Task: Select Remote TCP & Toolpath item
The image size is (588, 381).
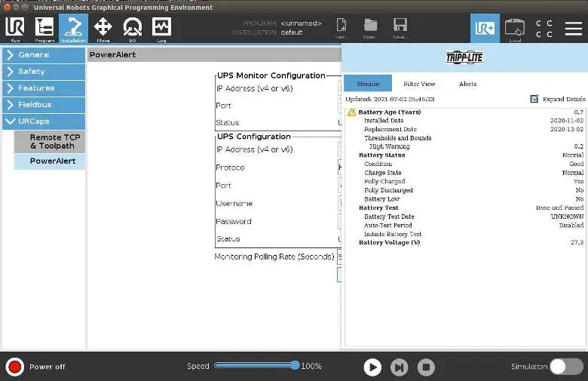Action: pos(50,142)
